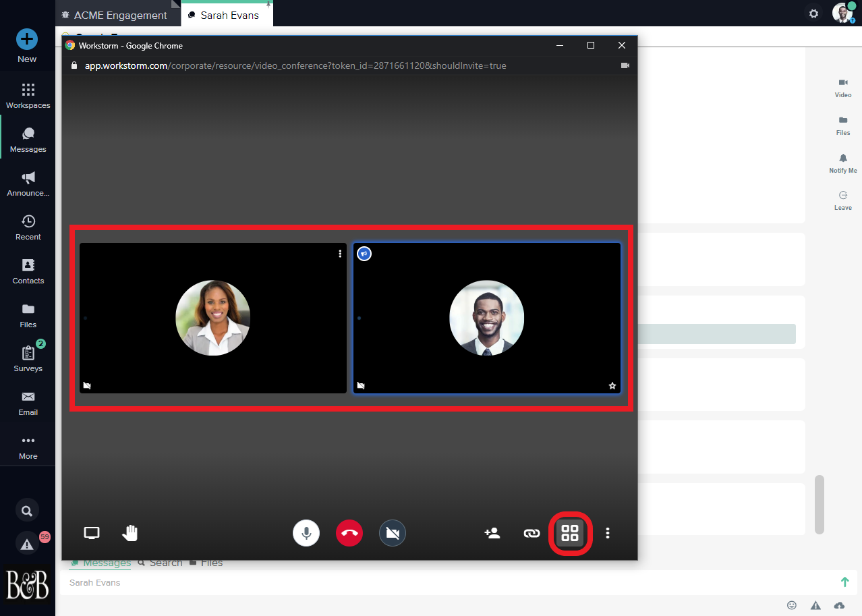Viewport: 862px width, 616px height.
Task: Toggle tile view layout
Action: coord(570,533)
